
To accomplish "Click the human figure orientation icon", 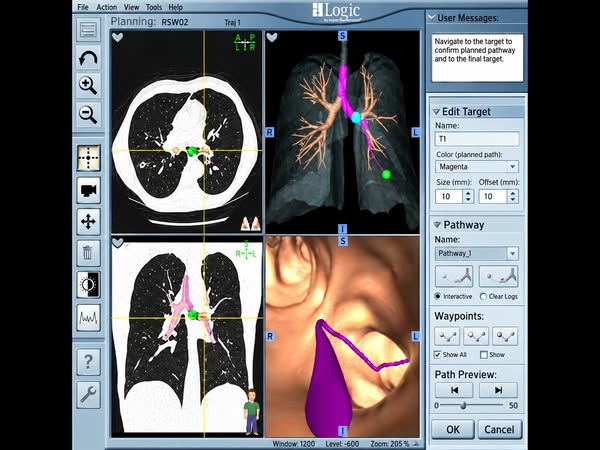I will pos(251,412).
